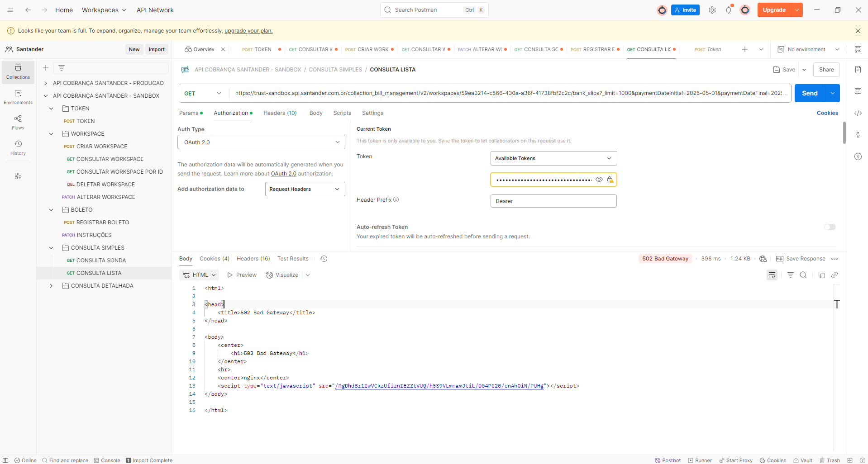Viewport: 868px width, 464px height.
Task: Open the configure sidebar apps grid icon
Action: click(x=18, y=176)
